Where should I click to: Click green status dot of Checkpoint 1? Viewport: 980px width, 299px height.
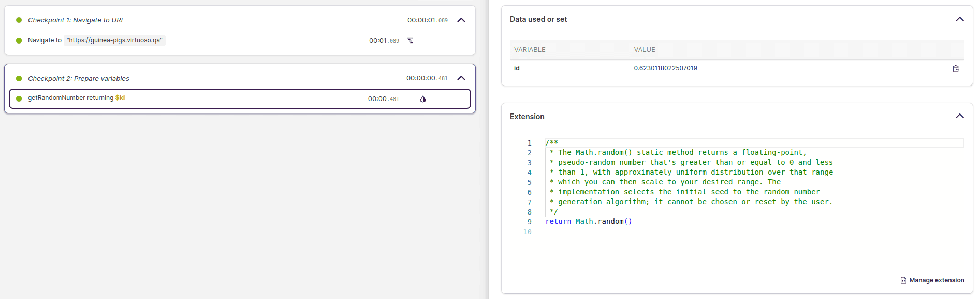point(19,20)
